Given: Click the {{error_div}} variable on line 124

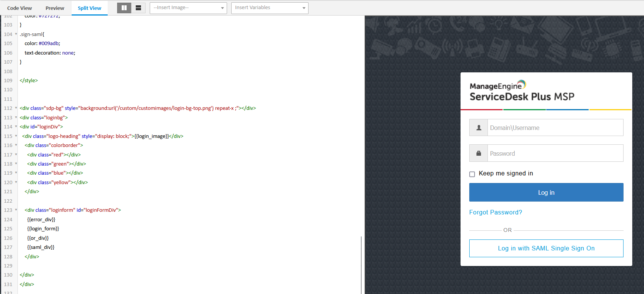Looking at the screenshot, I should pos(41,219).
